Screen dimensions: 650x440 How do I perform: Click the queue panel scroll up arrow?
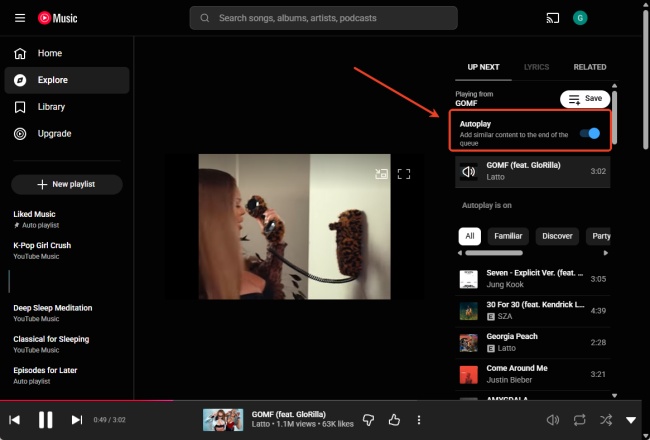(x=614, y=86)
